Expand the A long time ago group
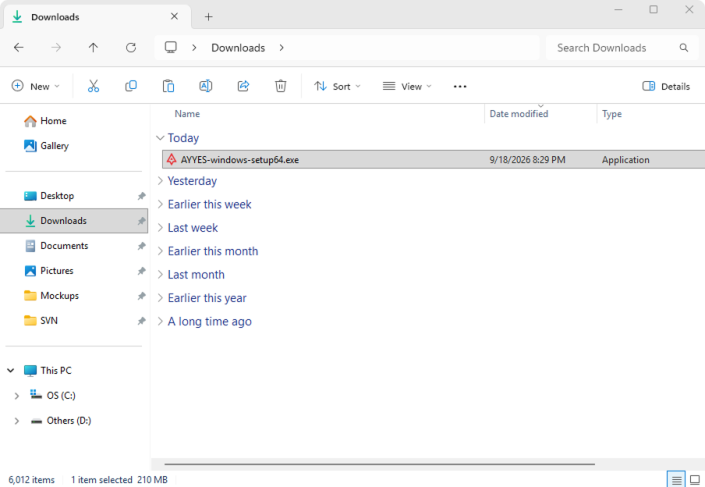This screenshot has height=487, width=705. [160, 321]
